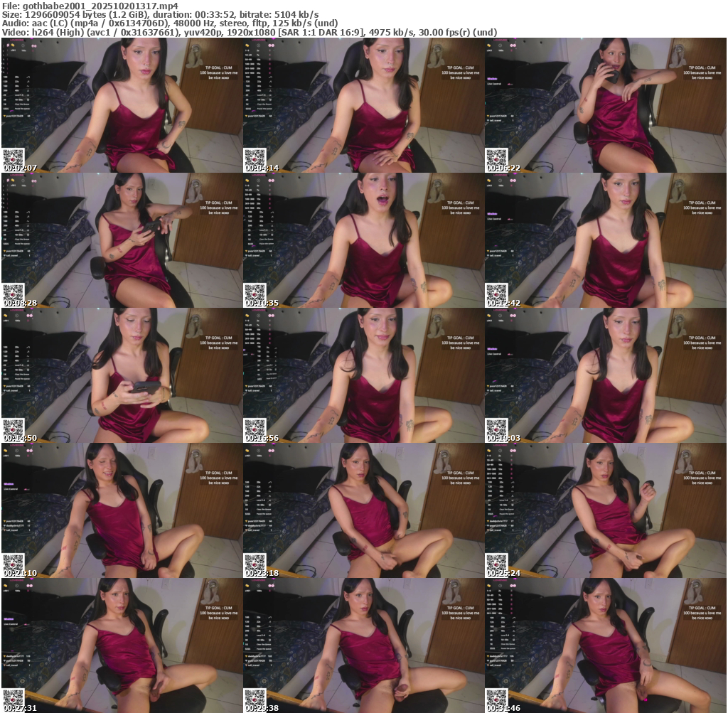
Task: Select the thumbnail stamped 00:10:35
Action: pyautogui.click(x=363, y=240)
